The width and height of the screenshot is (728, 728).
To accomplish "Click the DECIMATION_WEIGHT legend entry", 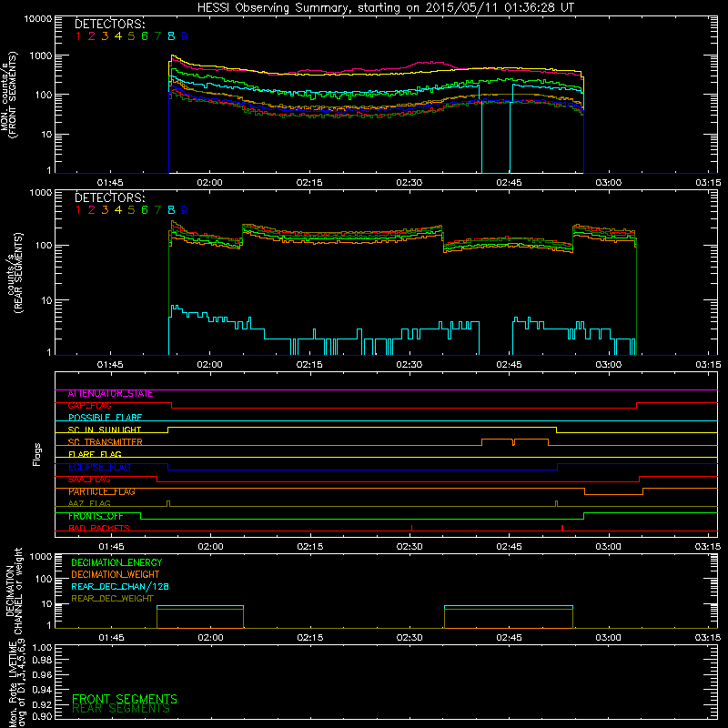I will (116, 575).
